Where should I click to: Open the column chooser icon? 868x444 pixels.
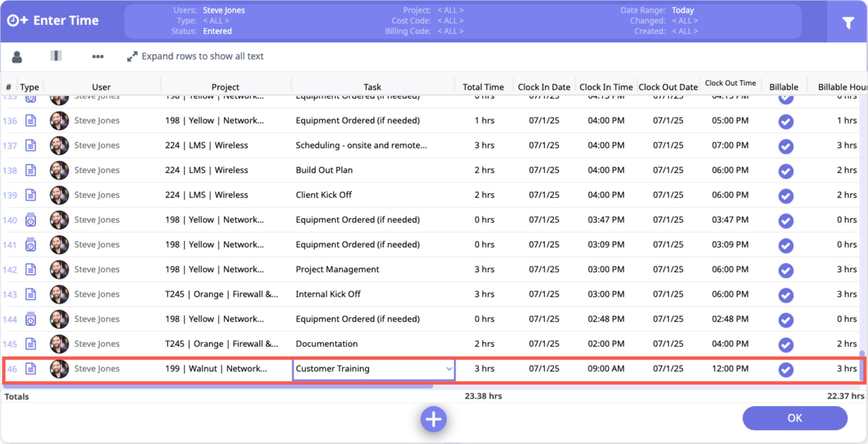pos(56,56)
